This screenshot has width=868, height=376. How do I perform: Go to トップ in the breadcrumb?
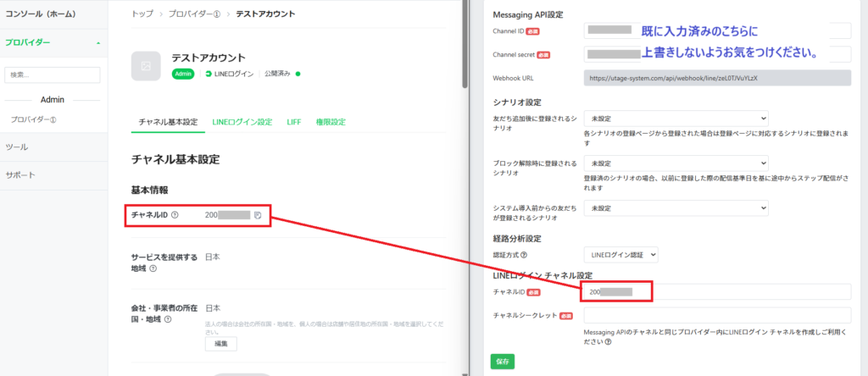coord(142,14)
